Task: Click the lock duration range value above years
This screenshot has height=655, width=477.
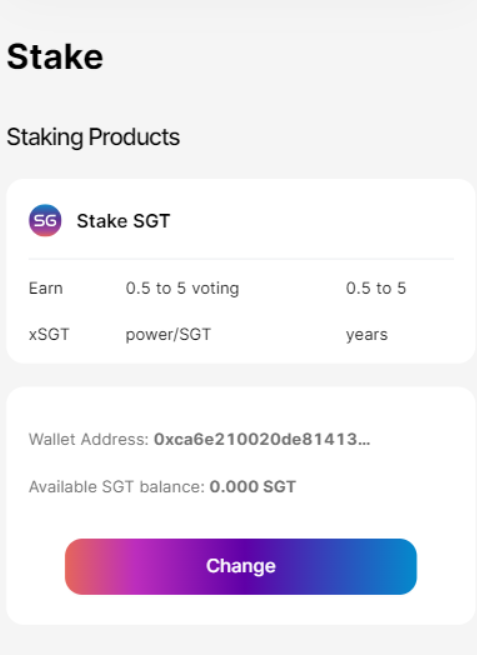Action: (x=376, y=288)
